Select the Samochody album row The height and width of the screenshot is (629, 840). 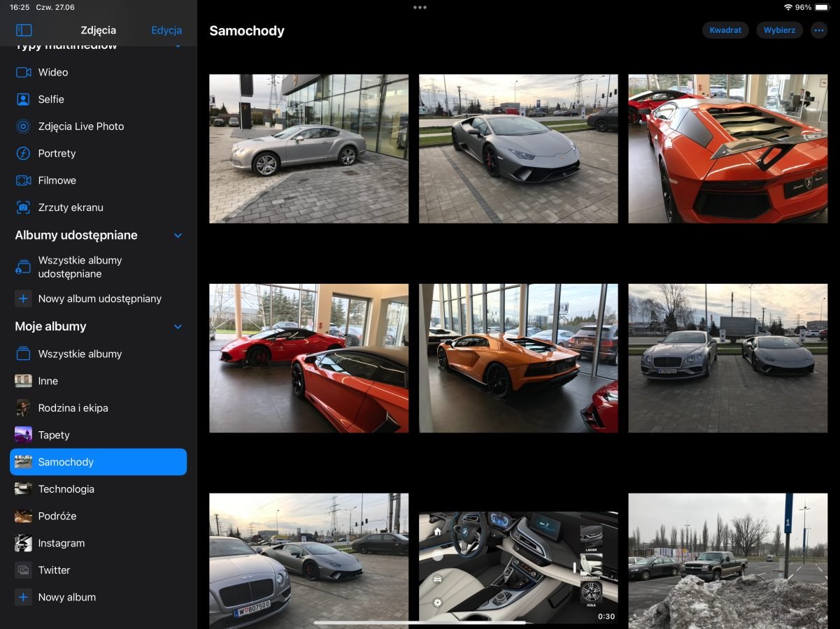(x=99, y=462)
